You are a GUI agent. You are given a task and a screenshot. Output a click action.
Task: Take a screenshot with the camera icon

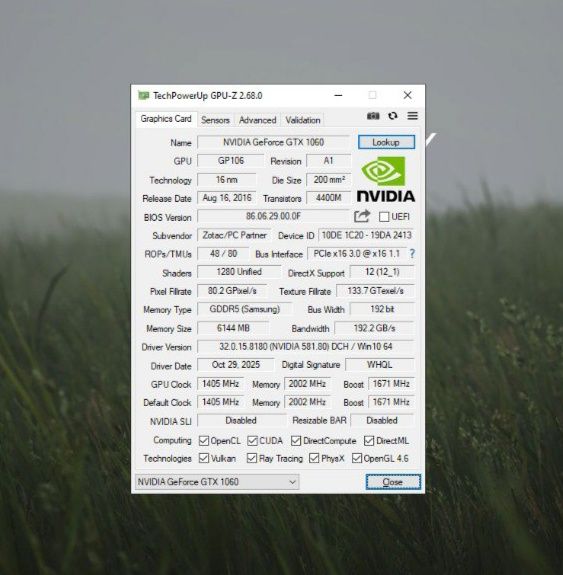click(373, 116)
